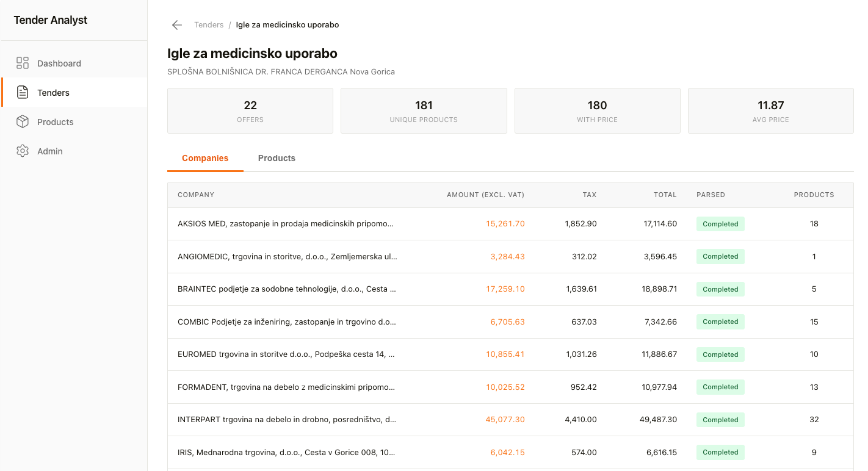Open the AKSIOS MED company row
This screenshot has width=868, height=471.
[510, 224]
